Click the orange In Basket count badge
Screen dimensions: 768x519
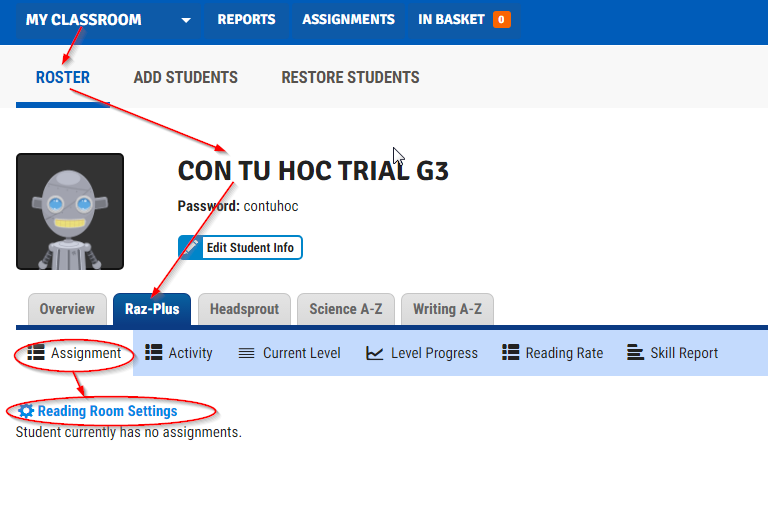click(x=502, y=20)
